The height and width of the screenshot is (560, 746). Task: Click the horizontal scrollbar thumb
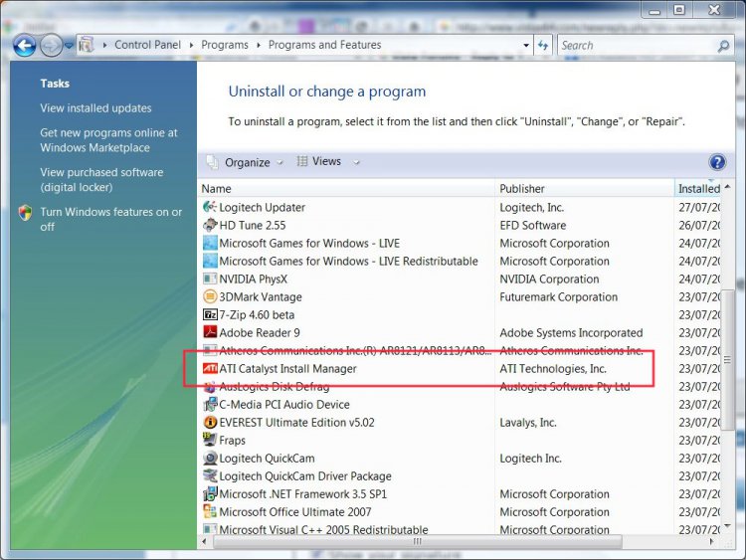point(418,541)
